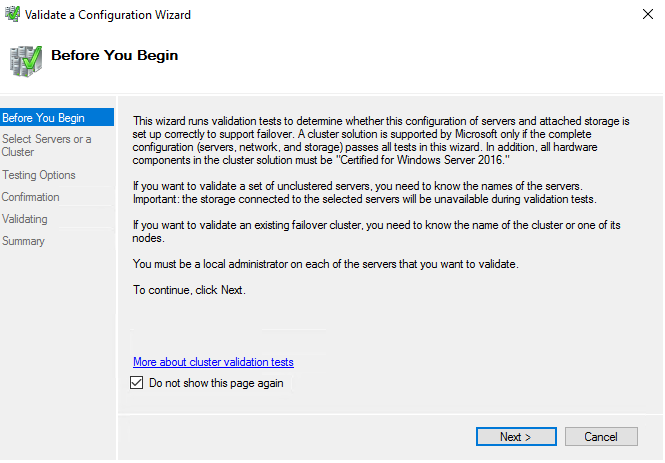Go to Select Servers or a Cluster step
The width and height of the screenshot is (665, 463).
click(x=46, y=146)
